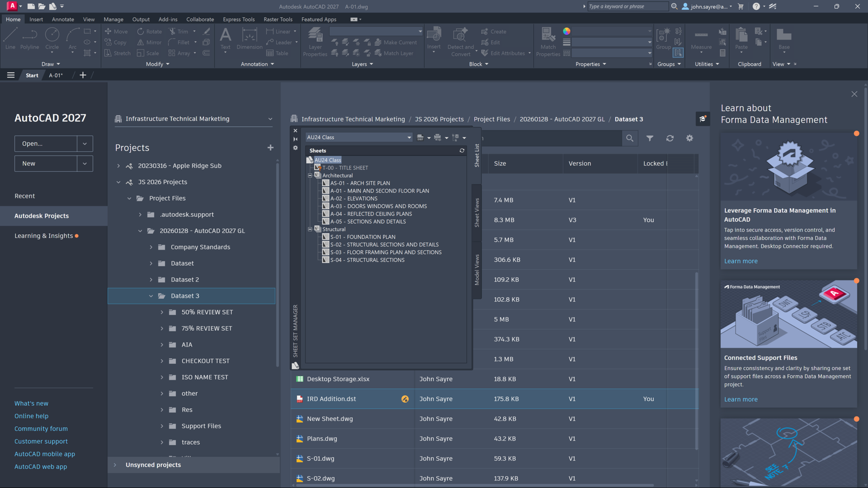
Task: Click the New button on the Start page
Action: 46,163
